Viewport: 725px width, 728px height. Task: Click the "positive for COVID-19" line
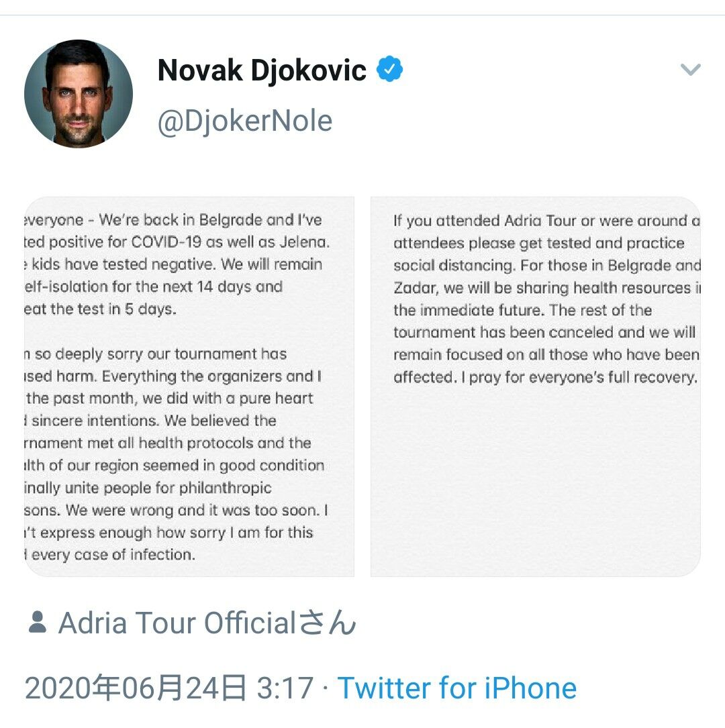tap(176, 242)
